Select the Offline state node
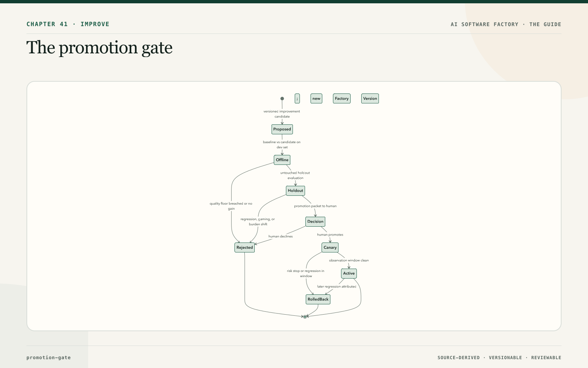 282,160
